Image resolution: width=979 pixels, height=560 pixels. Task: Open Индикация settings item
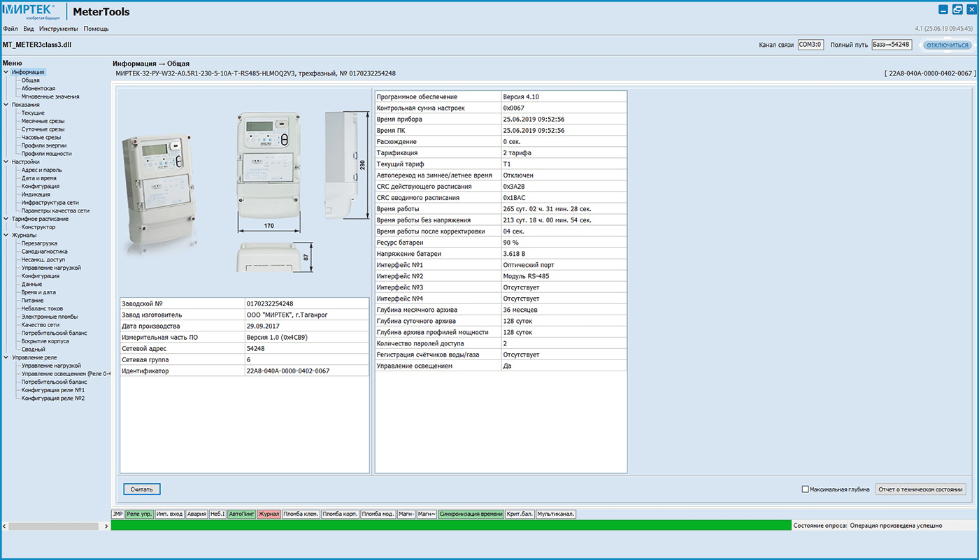point(36,194)
